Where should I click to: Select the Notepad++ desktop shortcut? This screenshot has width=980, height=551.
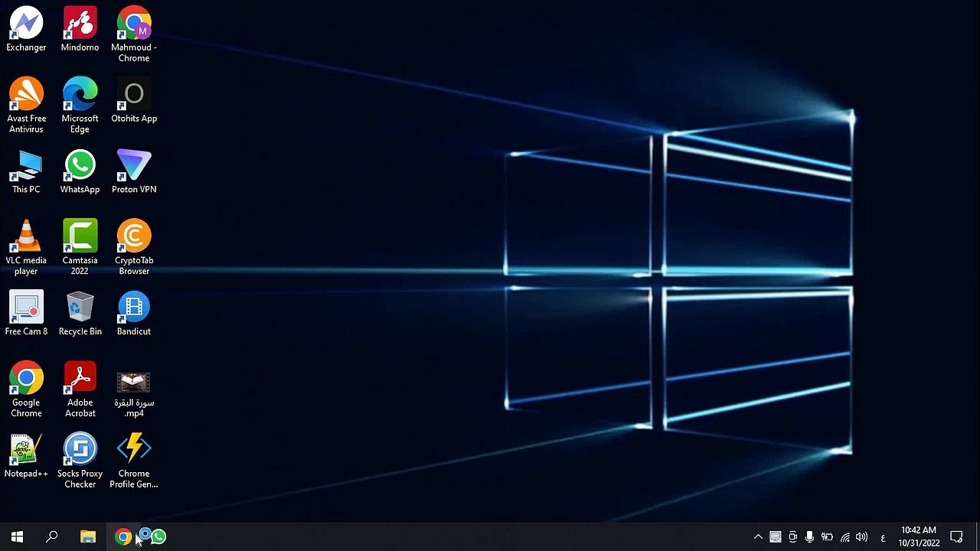pyautogui.click(x=26, y=457)
